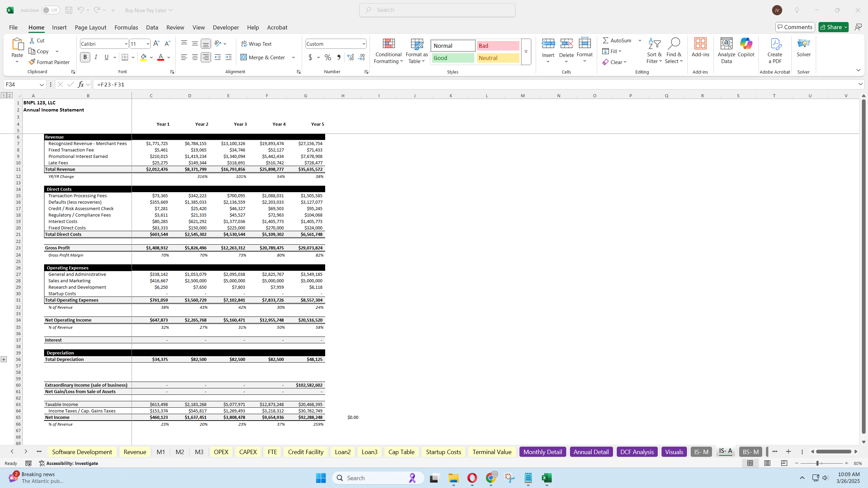Screen dimensions: 868x488
Task: Toggle bold formatting
Action: click(85, 57)
